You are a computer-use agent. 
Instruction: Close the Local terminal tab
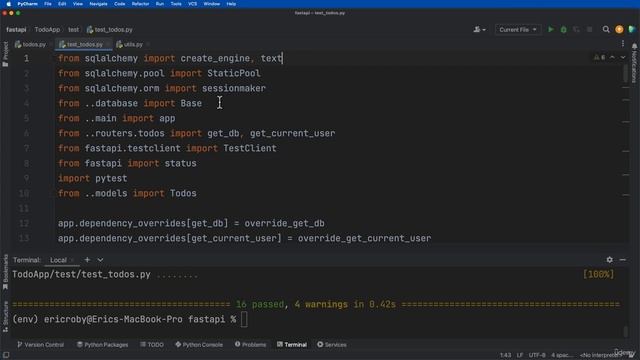72,260
